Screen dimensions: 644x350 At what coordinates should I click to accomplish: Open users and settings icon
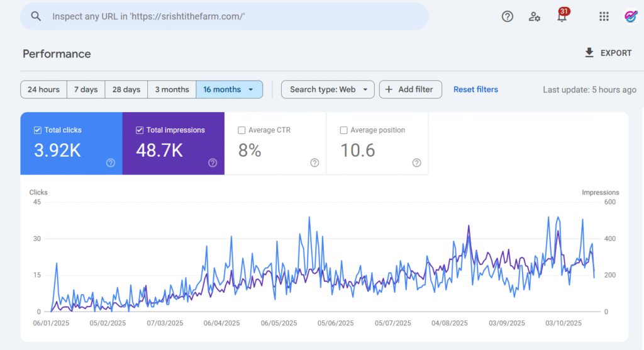[535, 16]
